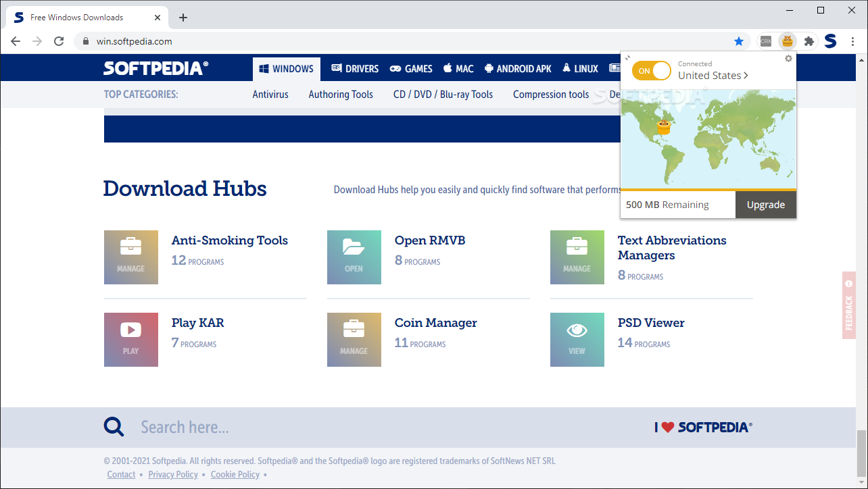Open Play KAR hub link

click(x=197, y=323)
